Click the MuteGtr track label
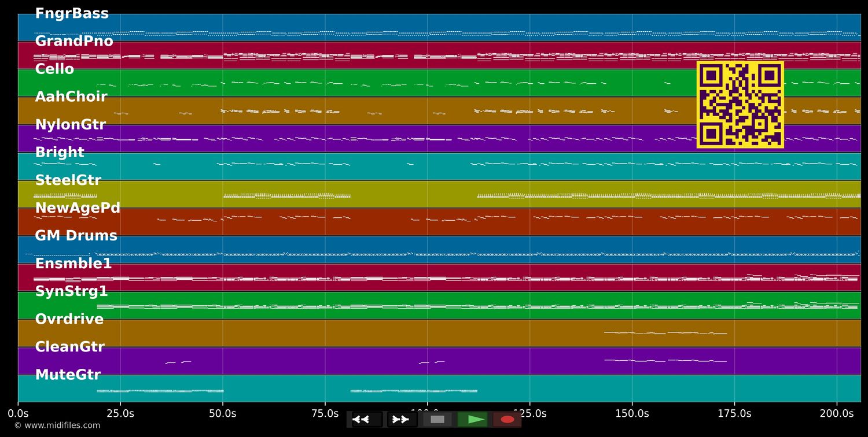The width and height of the screenshot is (868, 437). pyautogui.click(x=68, y=375)
